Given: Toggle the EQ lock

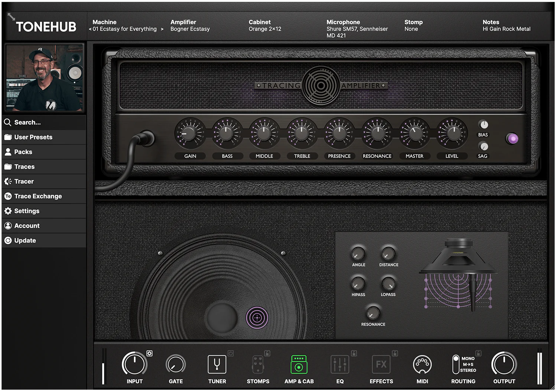Looking at the screenshot, I should pos(354,353).
